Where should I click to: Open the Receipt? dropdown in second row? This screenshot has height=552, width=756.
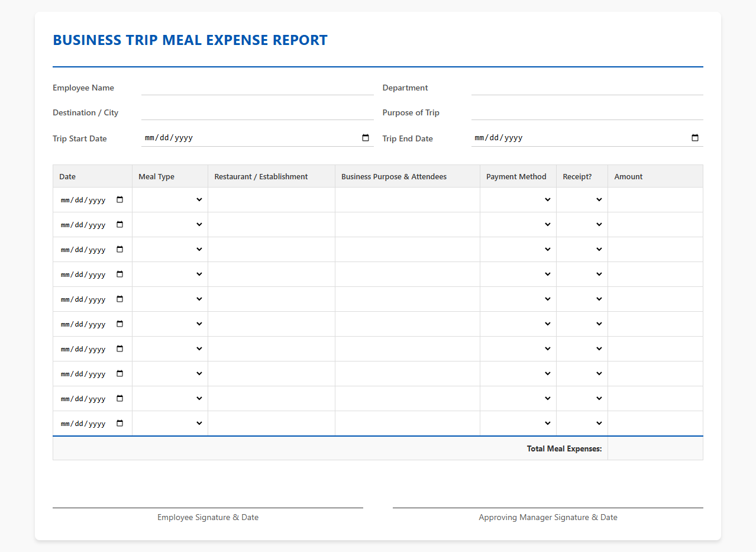582,225
